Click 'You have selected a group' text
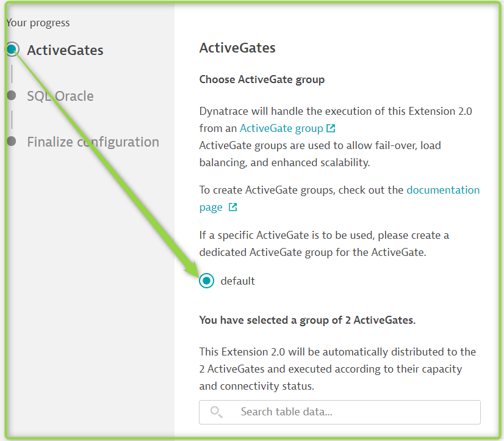This screenshot has height=441, width=504. coord(307,320)
